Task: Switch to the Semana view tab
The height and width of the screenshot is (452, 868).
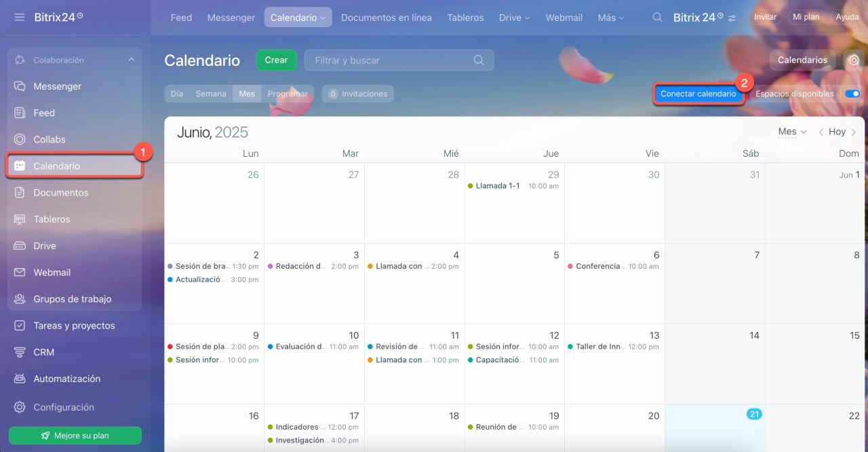Action: click(x=211, y=94)
